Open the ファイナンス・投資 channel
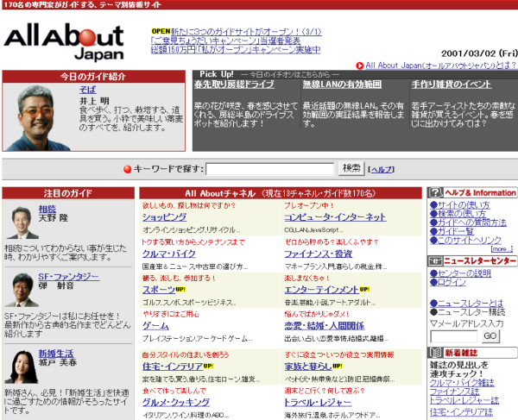Viewport: 518px width, 420px height. click(318, 254)
